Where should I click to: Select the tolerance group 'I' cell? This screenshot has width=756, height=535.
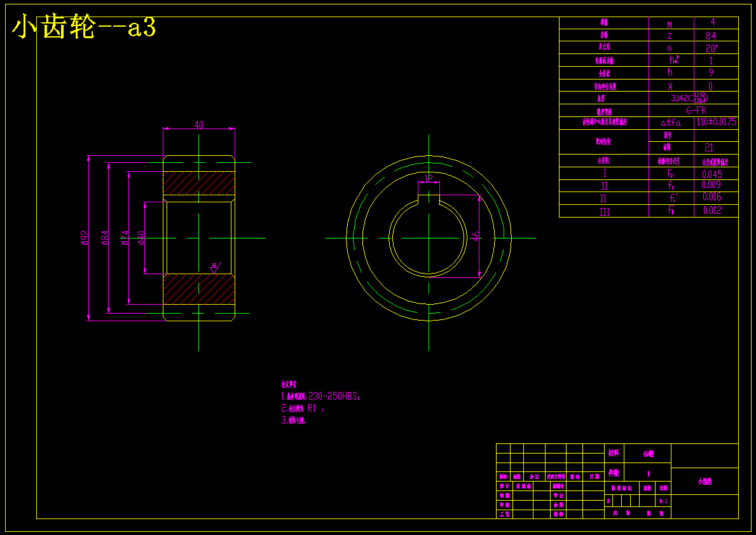[605, 174]
